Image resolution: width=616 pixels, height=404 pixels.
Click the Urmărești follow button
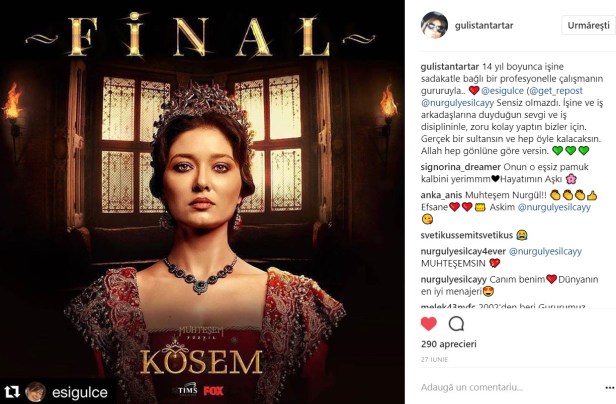tap(588, 26)
